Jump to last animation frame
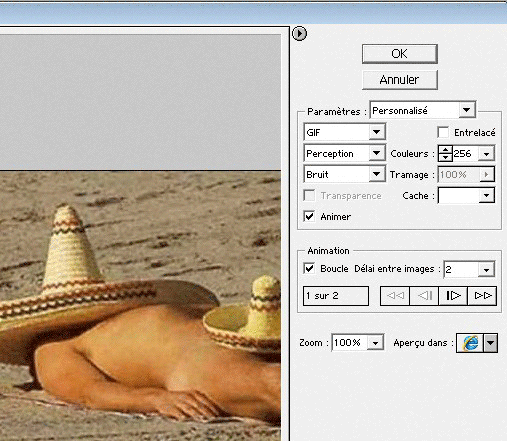This screenshot has height=441, width=507. 482,296
